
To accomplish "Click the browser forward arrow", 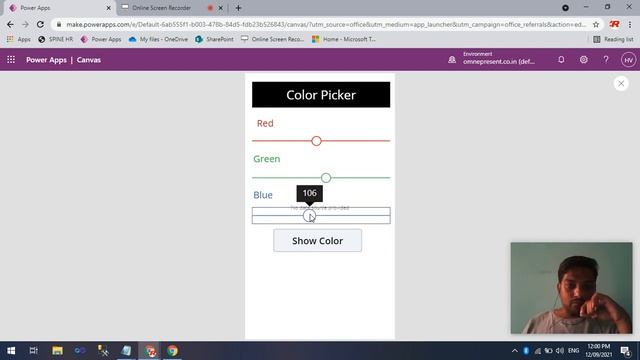I will [x=25, y=24].
